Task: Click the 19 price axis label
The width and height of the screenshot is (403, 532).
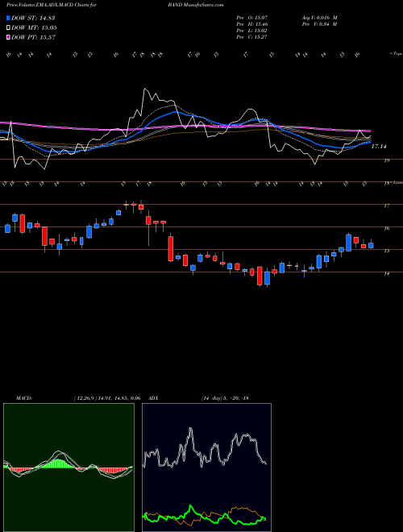Action: coord(386,160)
